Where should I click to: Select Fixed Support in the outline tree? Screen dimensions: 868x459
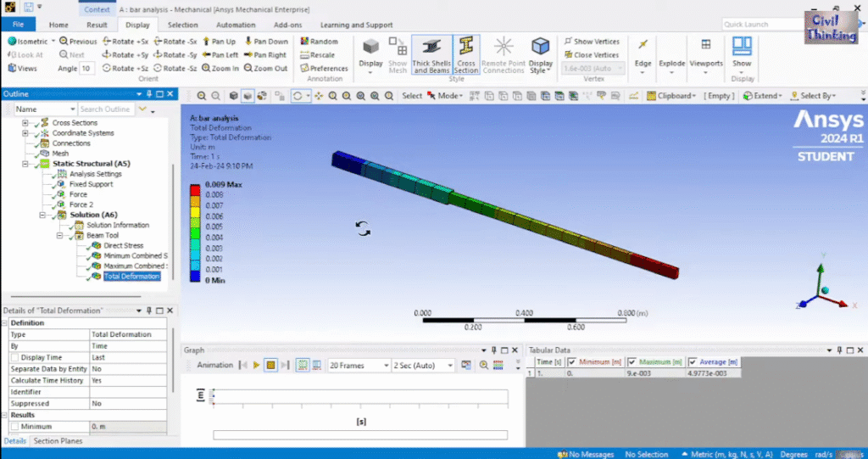click(91, 184)
